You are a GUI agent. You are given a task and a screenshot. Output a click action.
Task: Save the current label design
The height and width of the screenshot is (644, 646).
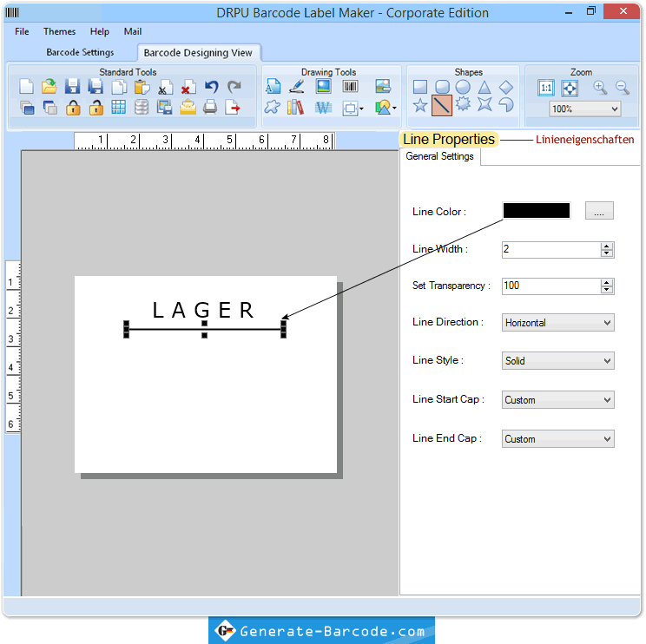73,87
